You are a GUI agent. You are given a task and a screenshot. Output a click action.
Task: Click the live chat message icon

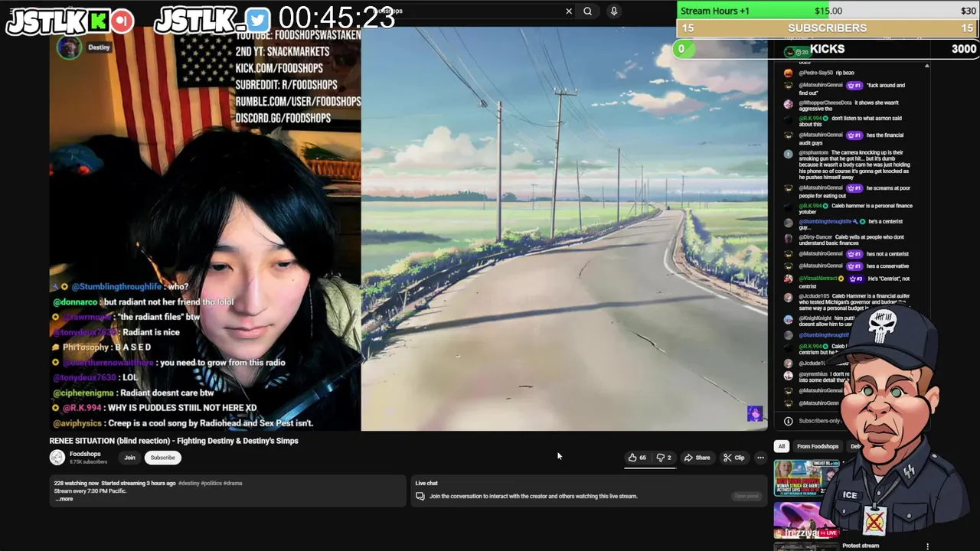coord(420,496)
